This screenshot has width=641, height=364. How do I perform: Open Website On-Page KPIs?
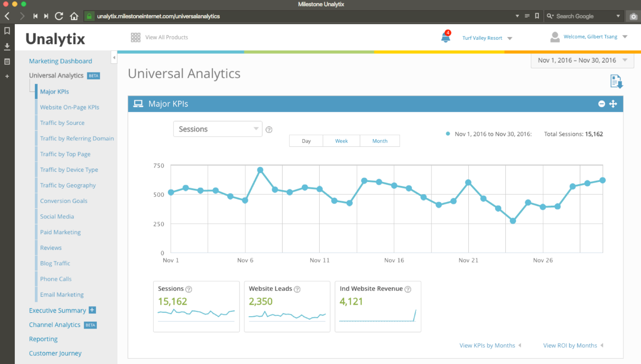(69, 107)
